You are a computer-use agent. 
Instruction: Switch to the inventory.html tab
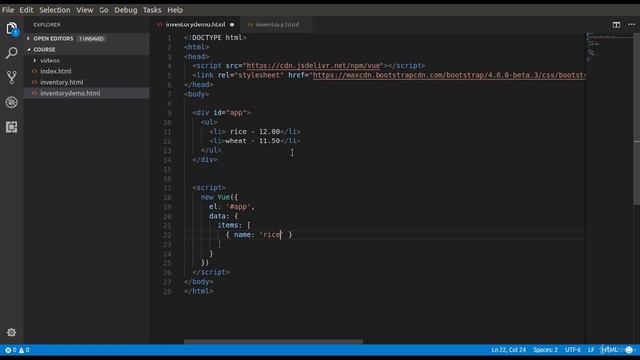[277, 24]
